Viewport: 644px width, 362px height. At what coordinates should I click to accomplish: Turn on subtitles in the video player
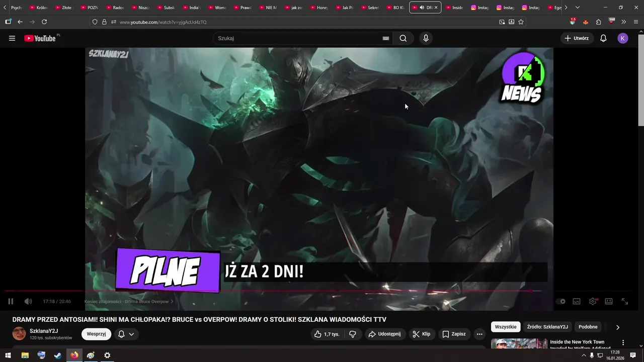[577, 302]
